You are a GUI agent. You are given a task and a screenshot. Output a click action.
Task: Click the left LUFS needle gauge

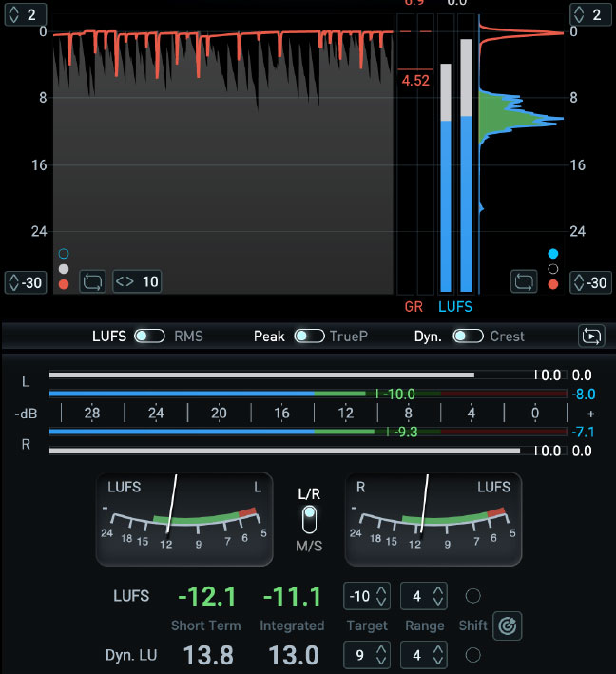[184, 519]
